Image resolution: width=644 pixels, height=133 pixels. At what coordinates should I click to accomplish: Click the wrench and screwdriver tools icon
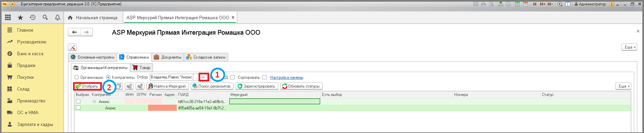(x=72, y=47)
